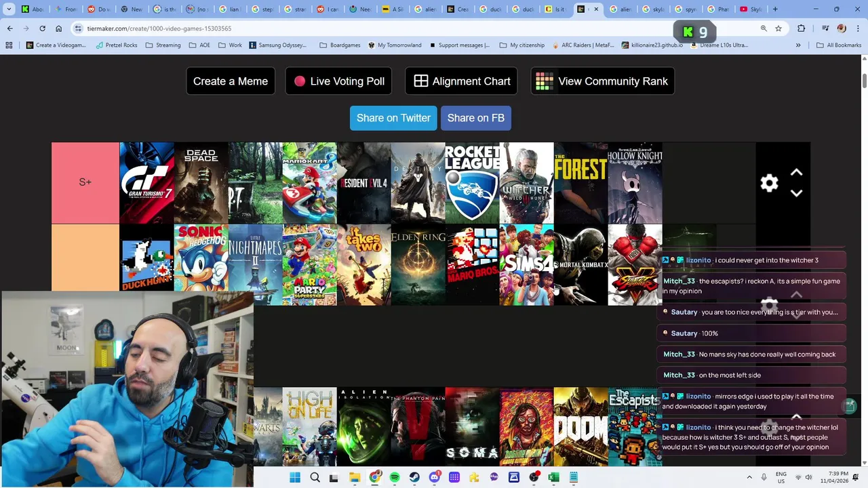The image size is (868, 488).
Task: Open new browser tab with plus
Action: coord(775,9)
